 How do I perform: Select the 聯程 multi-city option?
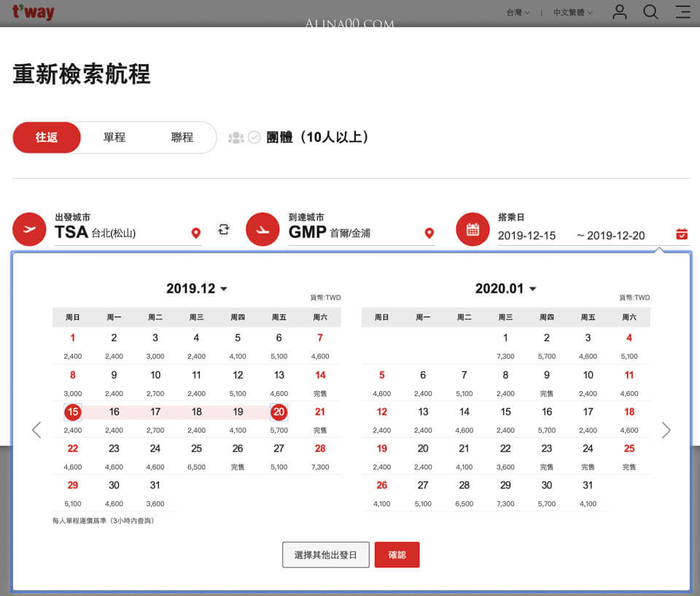click(182, 137)
